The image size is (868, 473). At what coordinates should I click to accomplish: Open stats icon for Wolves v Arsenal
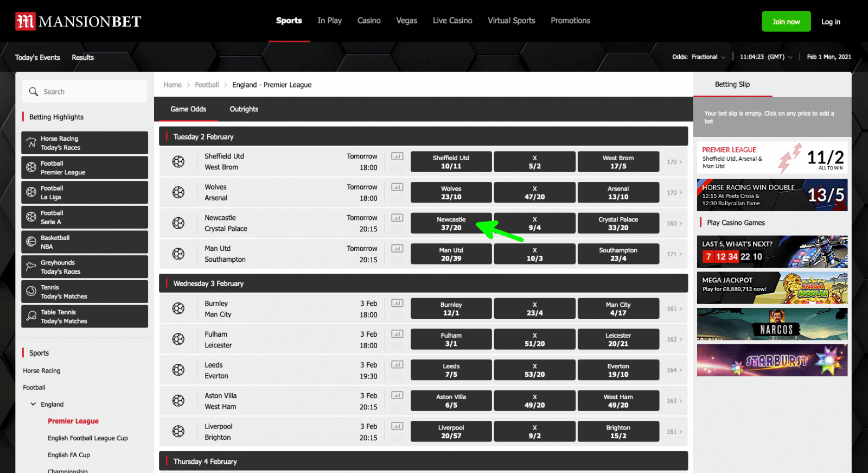click(397, 187)
